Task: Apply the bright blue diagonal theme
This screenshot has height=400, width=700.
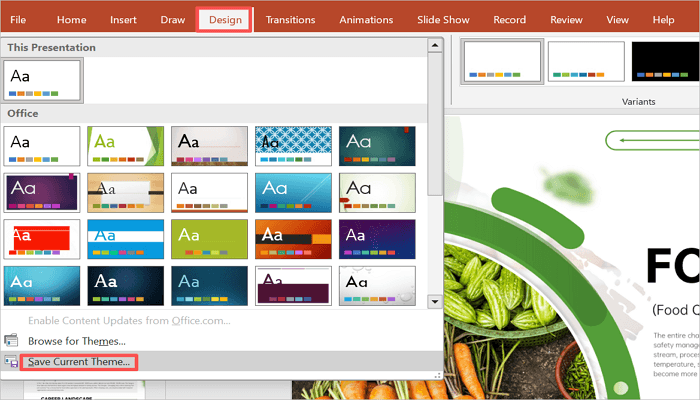Action: pos(293,193)
